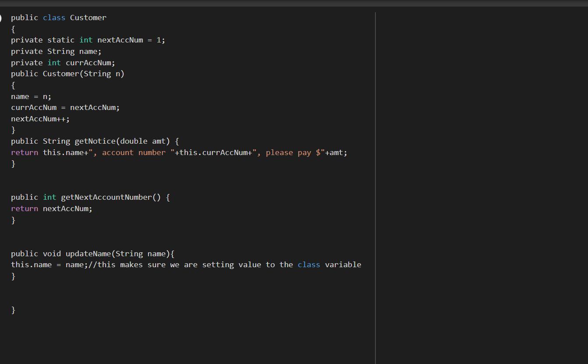588x364 pixels.
Task: Click the 'account number' string literal
Action: pos(134,152)
